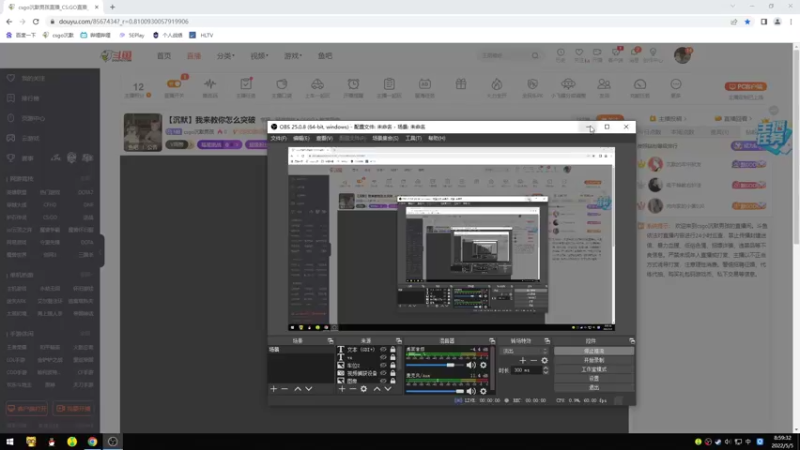This screenshot has width=800, height=450.
Task: Click the Douyu search magnifier icon
Action: click(535, 56)
